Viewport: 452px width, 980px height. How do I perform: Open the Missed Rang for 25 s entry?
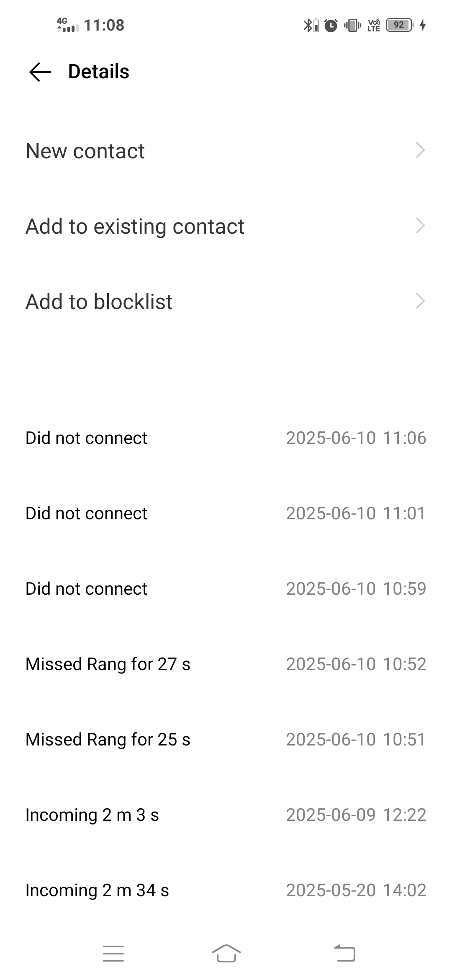(226, 740)
